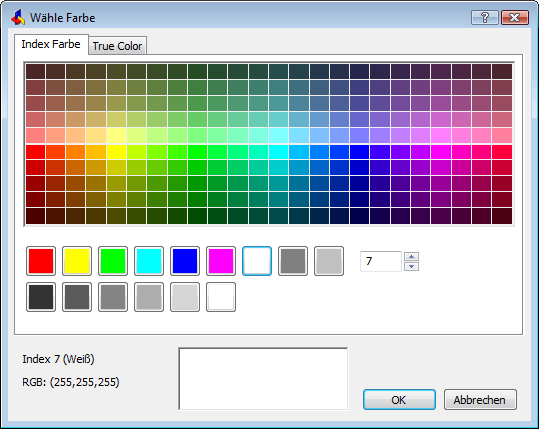
Task: Choose the cyan standard color swatch
Action: [149, 261]
